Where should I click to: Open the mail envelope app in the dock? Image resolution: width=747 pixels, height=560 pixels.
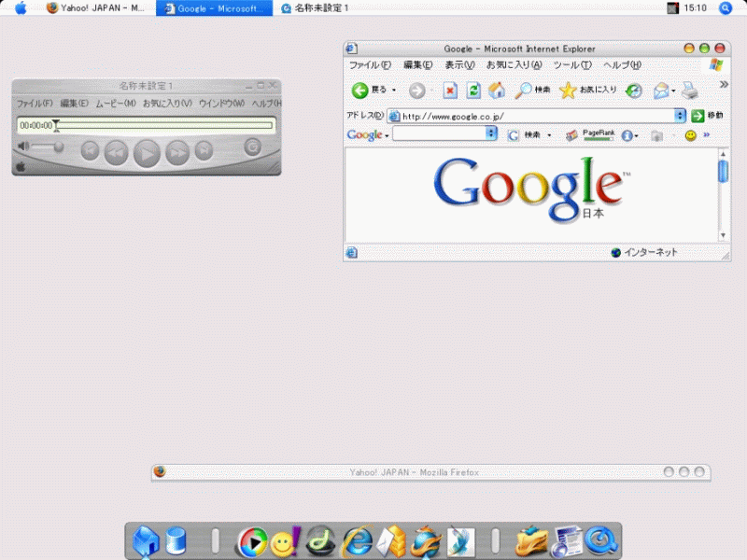pos(391,541)
